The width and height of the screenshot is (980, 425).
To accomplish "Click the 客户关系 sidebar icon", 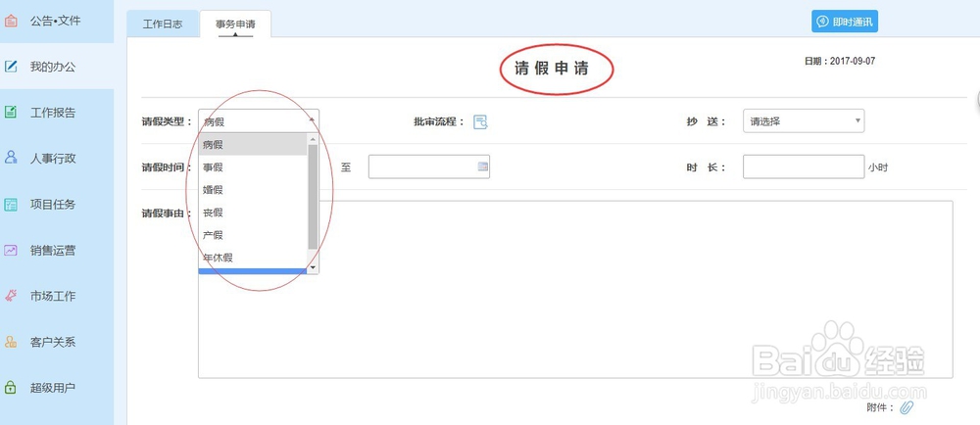I will (x=11, y=342).
